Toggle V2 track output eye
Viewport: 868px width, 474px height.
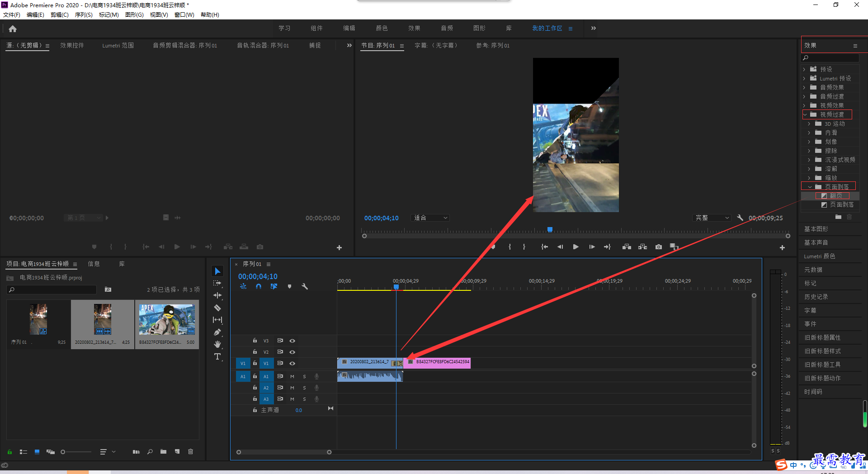[x=292, y=352]
